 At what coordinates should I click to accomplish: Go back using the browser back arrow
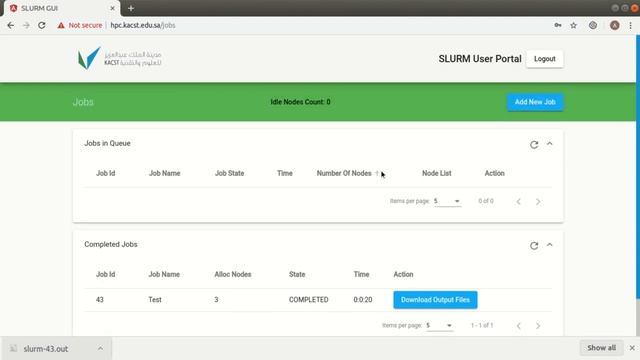click(11, 25)
